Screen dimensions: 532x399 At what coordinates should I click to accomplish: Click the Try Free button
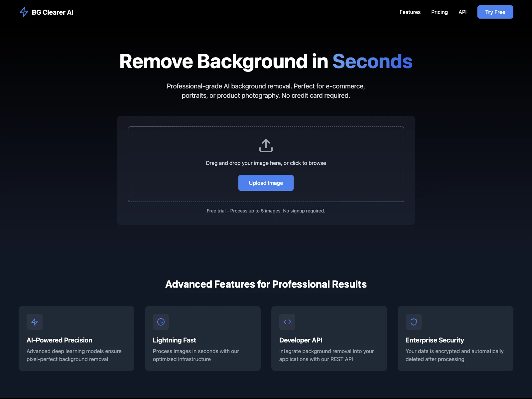pos(495,12)
